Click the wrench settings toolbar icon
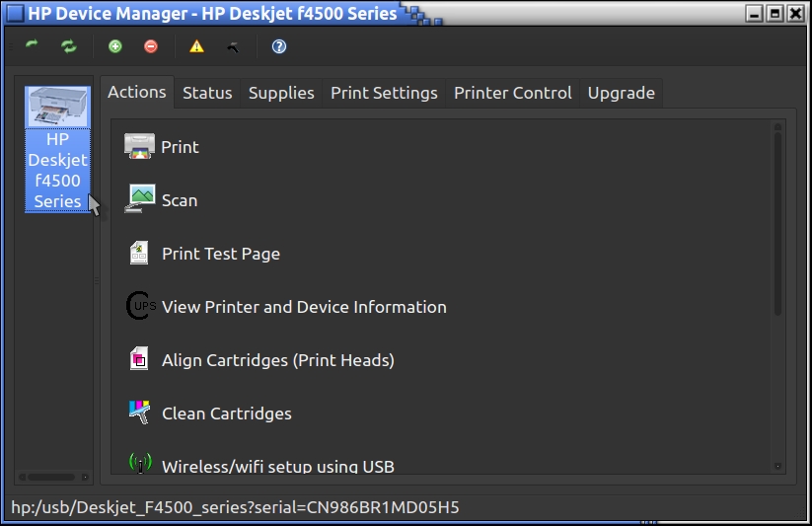The image size is (812, 526). coord(233,46)
